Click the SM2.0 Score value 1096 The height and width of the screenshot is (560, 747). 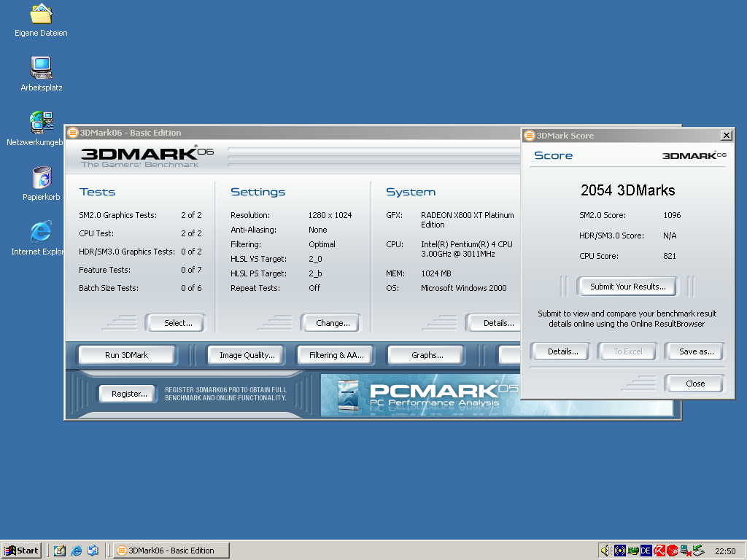(672, 215)
